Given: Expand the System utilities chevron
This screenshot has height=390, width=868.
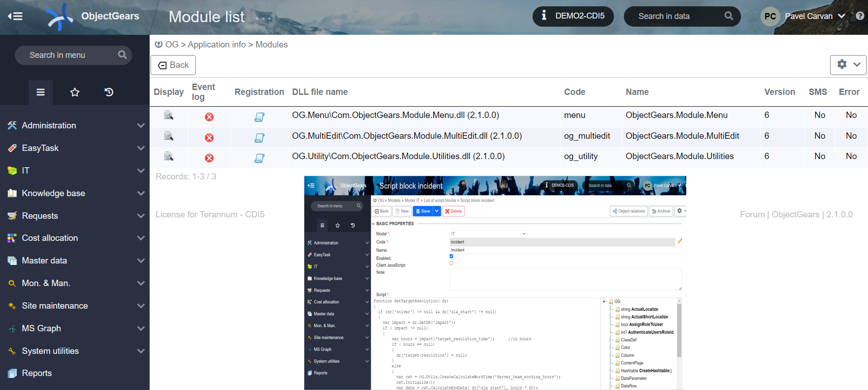Looking at the screenshot, I should tap(141, 351).
